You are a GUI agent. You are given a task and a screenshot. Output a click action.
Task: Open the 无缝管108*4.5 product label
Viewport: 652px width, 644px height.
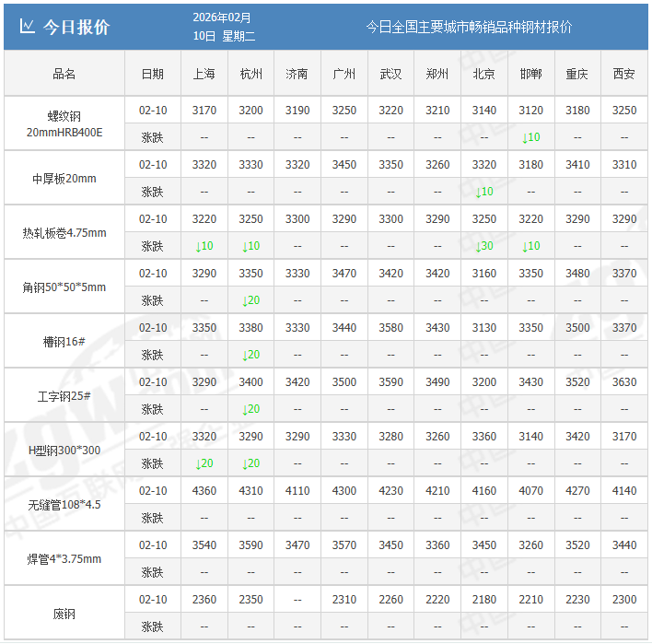[64, 505]
